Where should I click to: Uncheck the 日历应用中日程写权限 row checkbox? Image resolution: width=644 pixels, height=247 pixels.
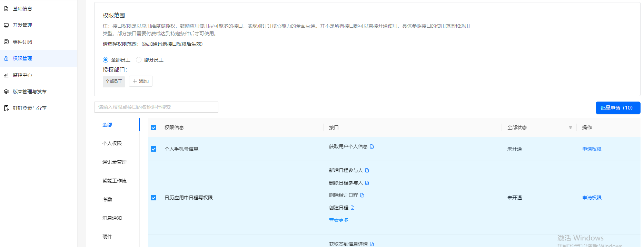(153, 198)
